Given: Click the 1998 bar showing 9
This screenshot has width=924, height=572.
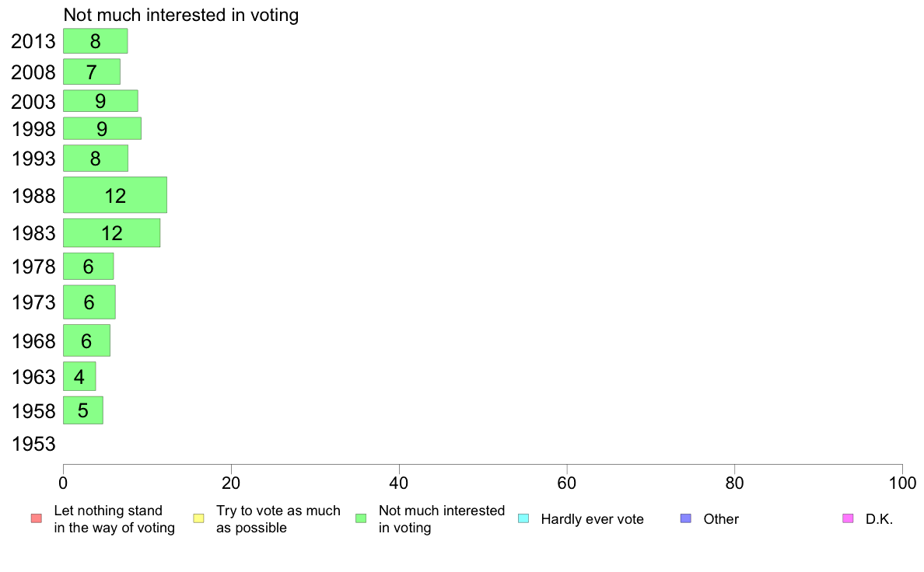Looking at the screenshot, I should tap(102, 128).
